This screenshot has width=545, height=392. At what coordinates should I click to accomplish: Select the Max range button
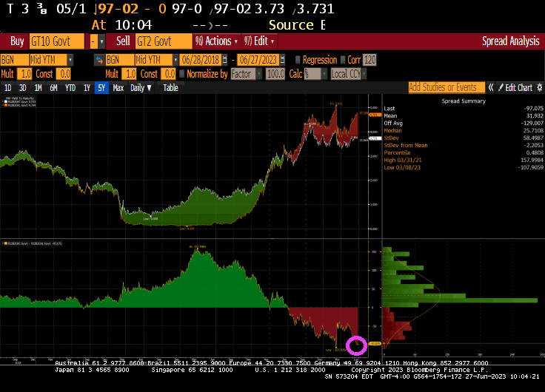(x=118, y=88)
